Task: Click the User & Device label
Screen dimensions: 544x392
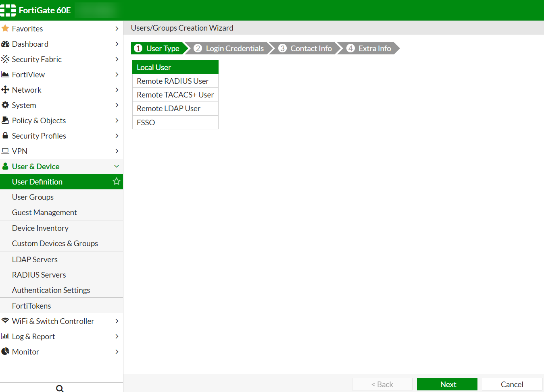Action: point(35,166)
